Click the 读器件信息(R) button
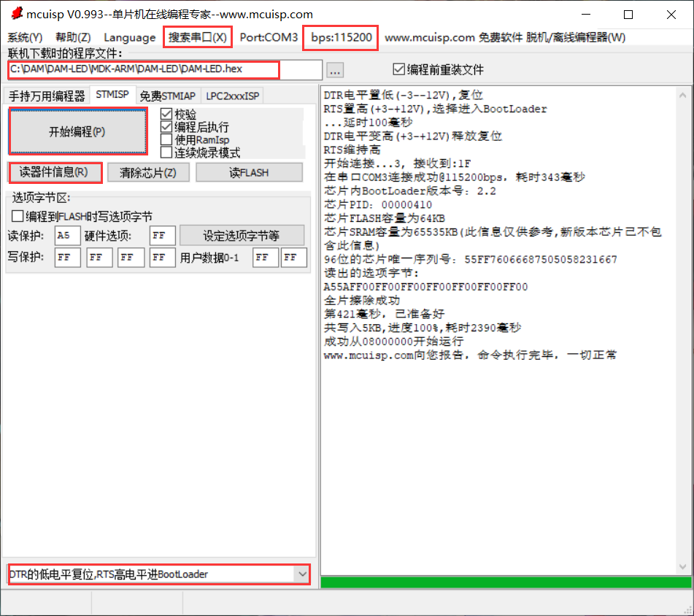 click(55, 172)
